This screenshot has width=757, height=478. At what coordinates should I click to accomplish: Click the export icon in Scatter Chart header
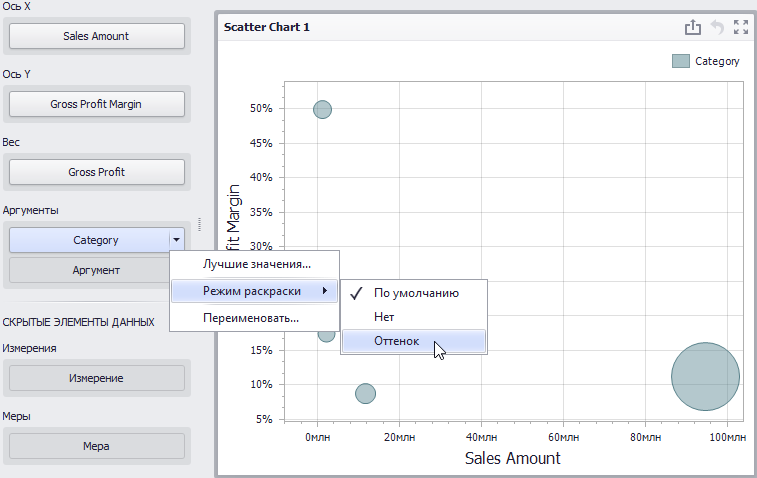pyautogui.click(x=693, y=28)
